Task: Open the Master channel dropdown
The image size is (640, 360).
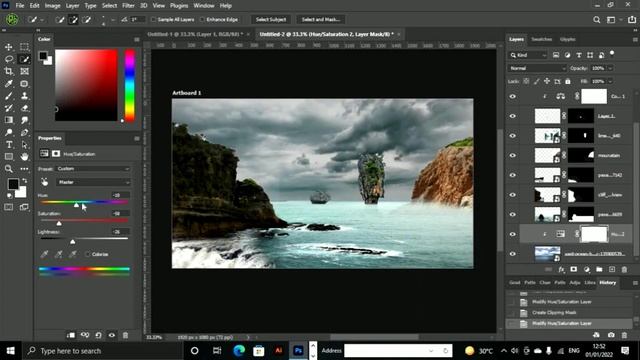Action: click(x=93, y=182)
